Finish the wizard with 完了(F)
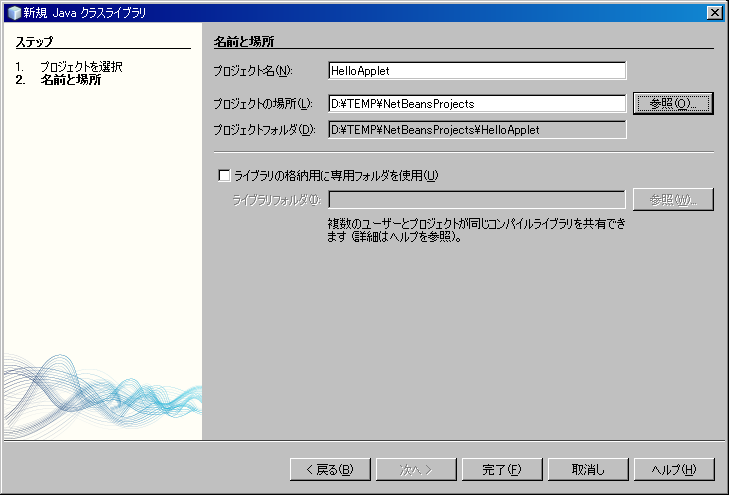Screen dimensions: 729x495 pos(502,469)
